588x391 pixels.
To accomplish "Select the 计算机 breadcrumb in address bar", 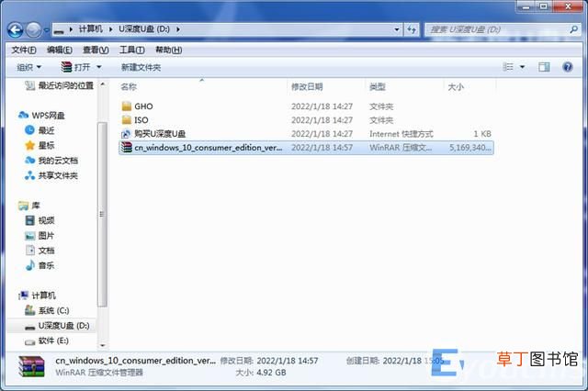I will click(90, 29).
